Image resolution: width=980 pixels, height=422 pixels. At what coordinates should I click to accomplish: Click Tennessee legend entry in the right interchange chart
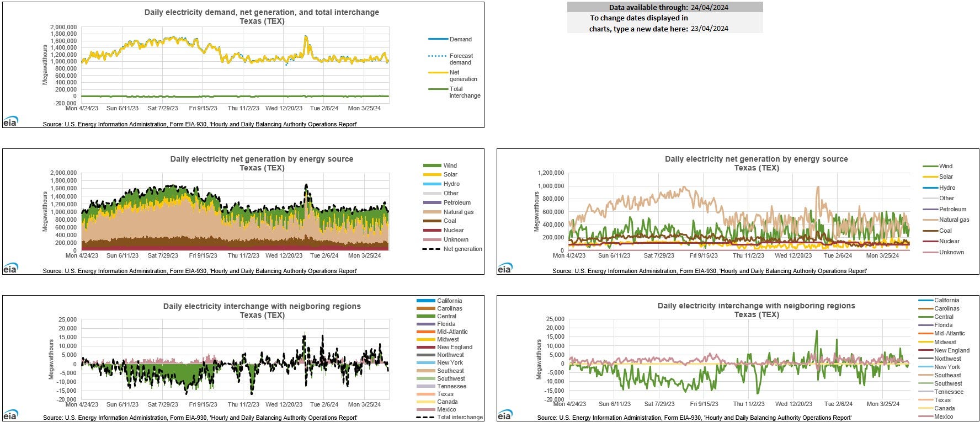click(941, 392)
